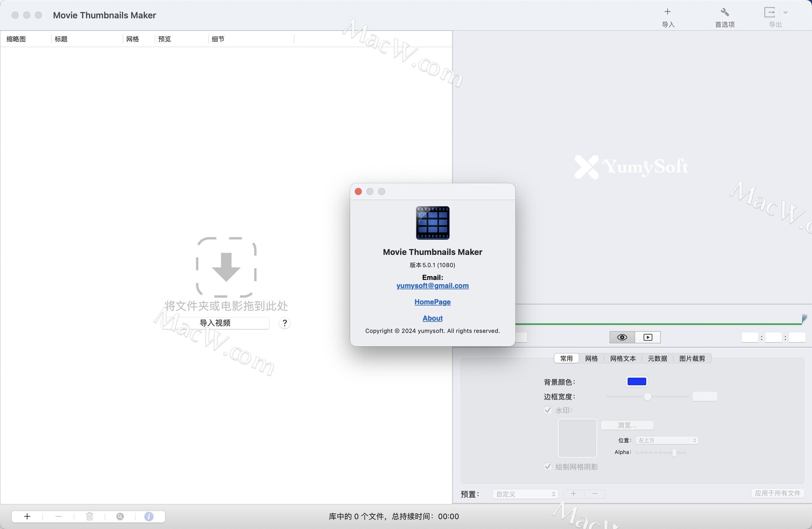Click the preset plus add button
812x529 pixels.
pyautogui.click(x=573, y=494)
